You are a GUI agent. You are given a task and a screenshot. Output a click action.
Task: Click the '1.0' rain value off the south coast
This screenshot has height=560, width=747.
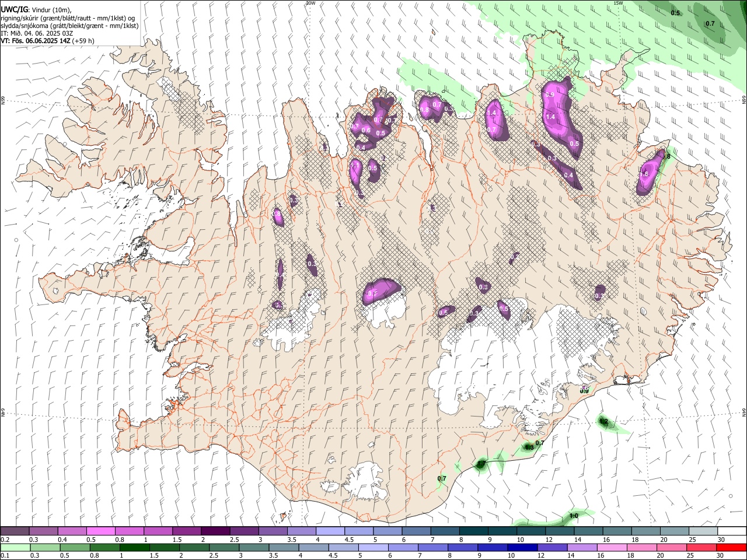[574, 516]
